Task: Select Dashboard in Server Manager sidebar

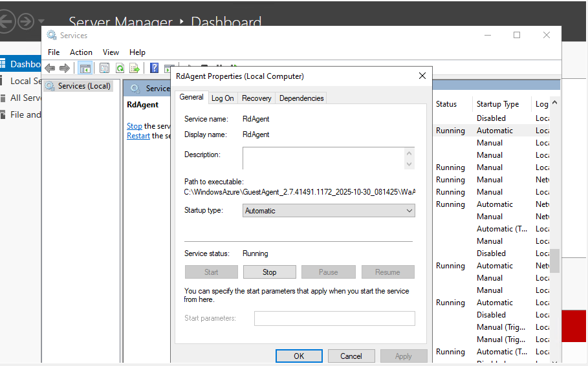Action: click(21, 64)
